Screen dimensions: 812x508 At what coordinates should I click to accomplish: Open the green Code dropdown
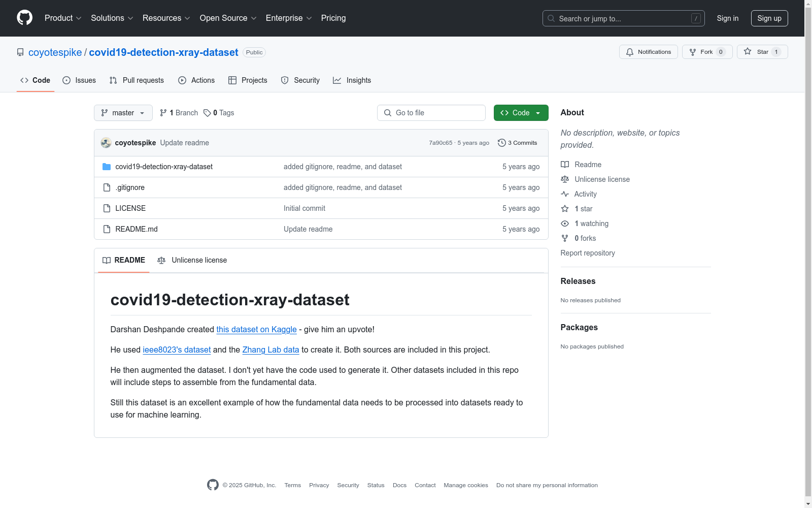coord(521,113)
